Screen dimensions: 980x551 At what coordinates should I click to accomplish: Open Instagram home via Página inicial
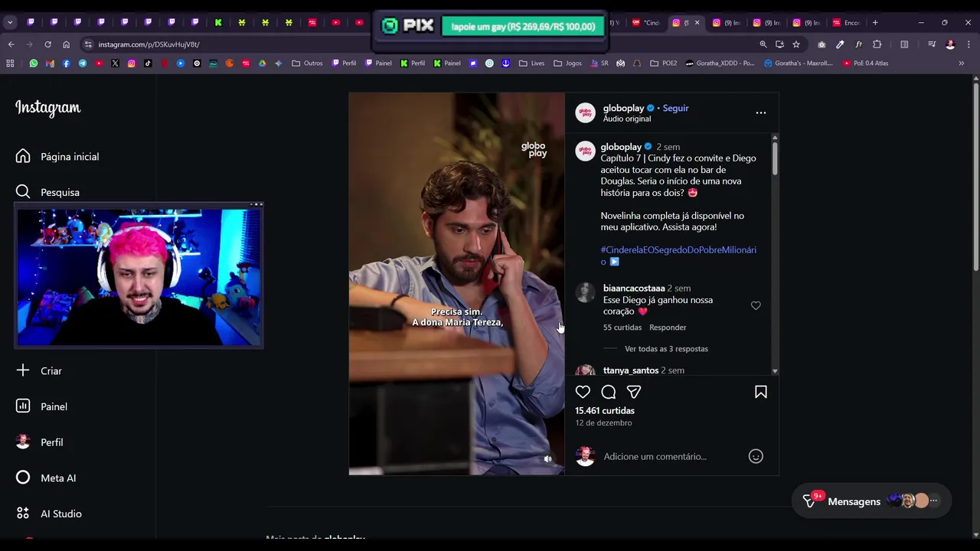click(x=57, y=156)
